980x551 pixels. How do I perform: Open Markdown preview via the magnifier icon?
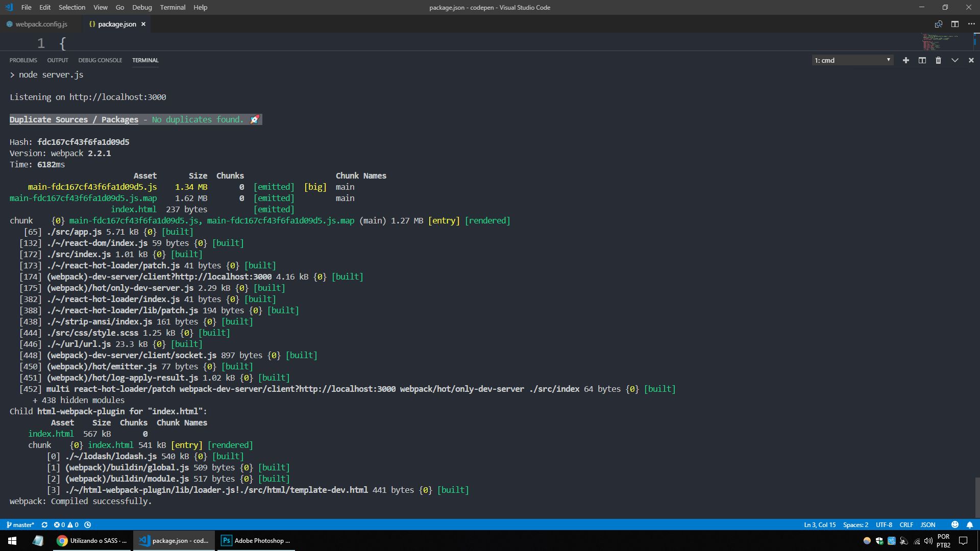click(938, 24)
